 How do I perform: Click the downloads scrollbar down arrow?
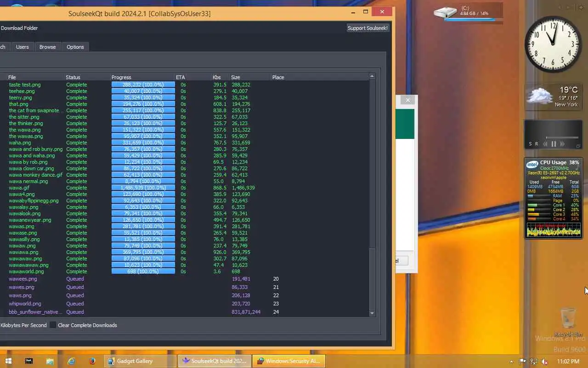click(x=372, y=313)
